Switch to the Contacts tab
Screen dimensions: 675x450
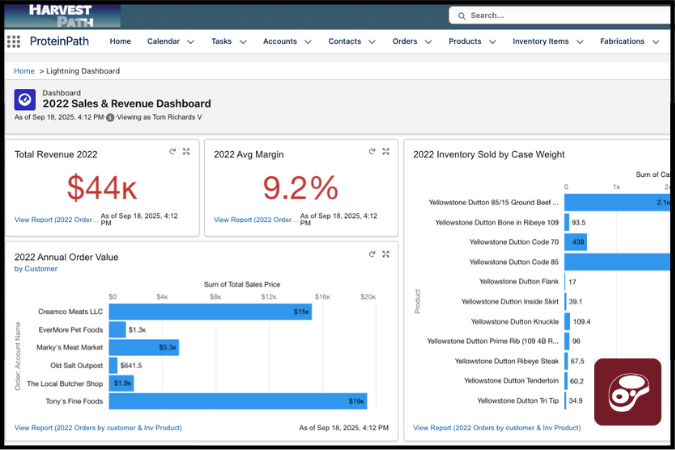(x=344, y=41)
